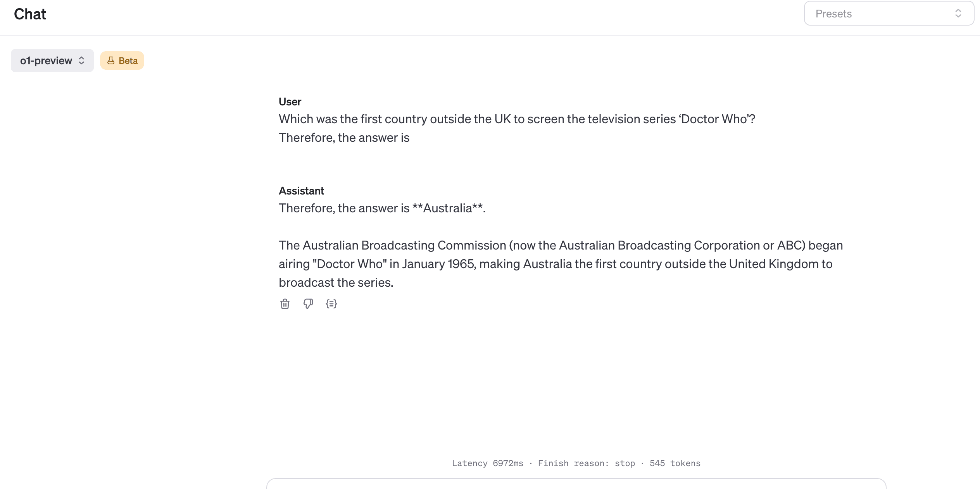Click the up-down arrows in Presets box

click(958, 14)
